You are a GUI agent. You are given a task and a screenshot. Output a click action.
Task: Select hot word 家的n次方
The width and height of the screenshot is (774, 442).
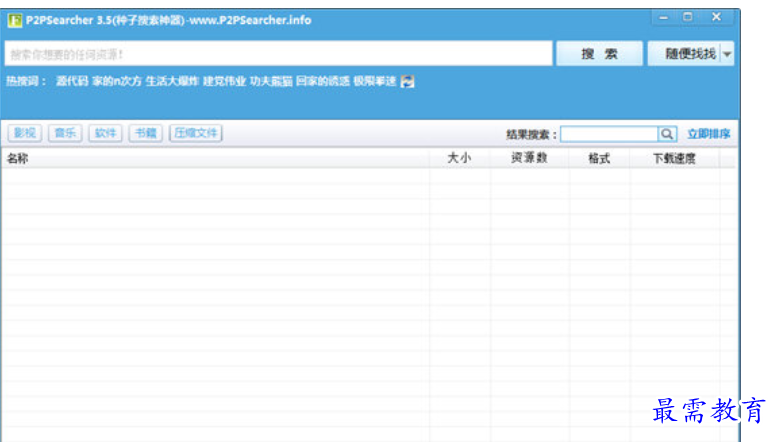pyautogui.click(x=117, y=81)
